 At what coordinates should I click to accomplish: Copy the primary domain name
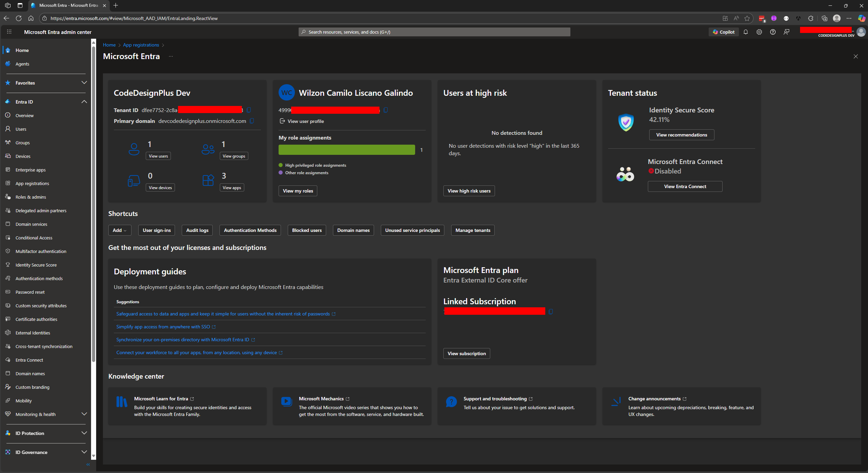click(252, 121)
